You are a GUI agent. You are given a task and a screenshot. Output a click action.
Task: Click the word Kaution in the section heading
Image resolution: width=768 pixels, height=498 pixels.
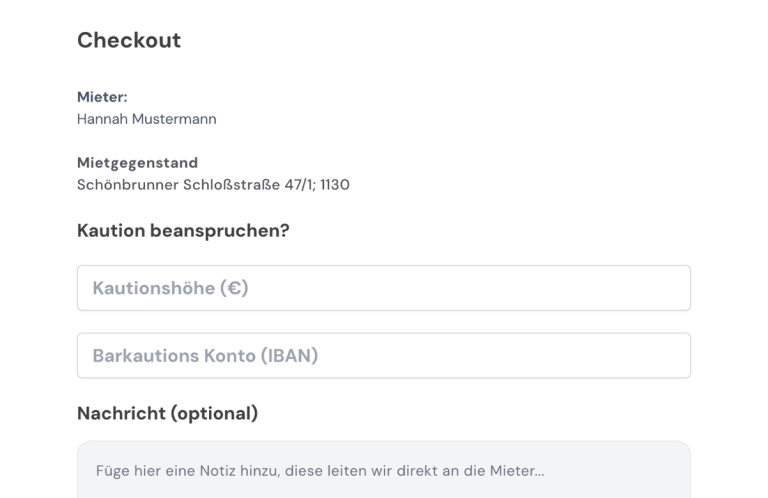coord(110,230)
